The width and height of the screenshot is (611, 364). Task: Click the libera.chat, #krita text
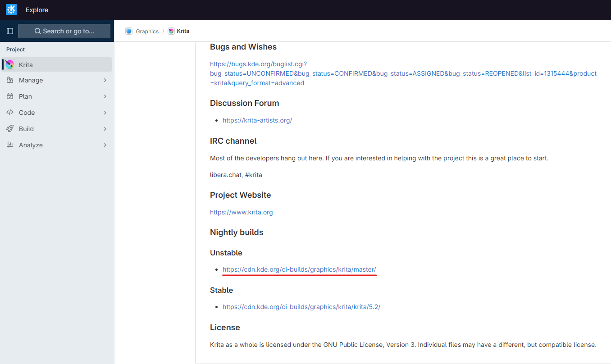pyautogui.click(x=236, y=175)
